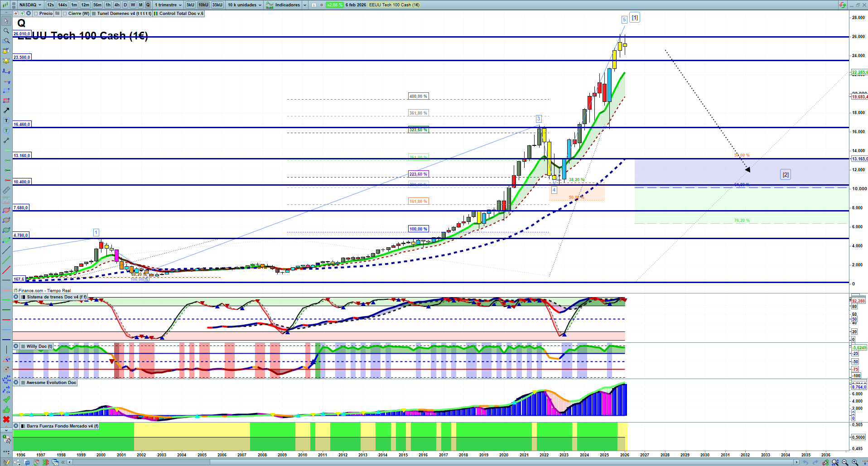
Task: Expand the arrow next to Indicadores
Action: [305, 5]
